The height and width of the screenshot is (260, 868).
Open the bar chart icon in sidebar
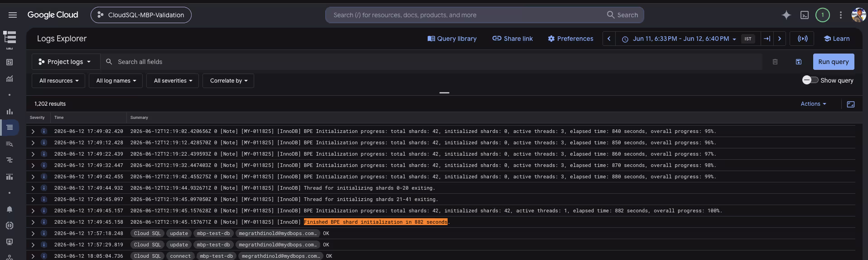[x=10, y=111]
